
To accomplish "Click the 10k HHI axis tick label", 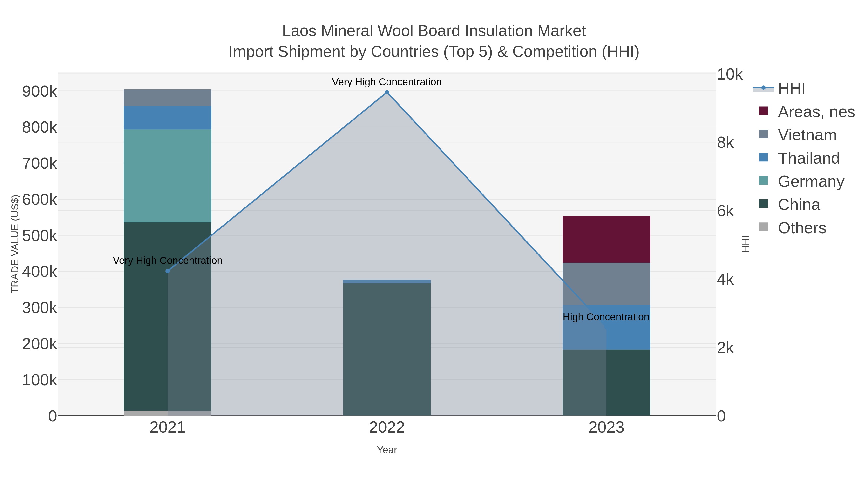I will [730, 74].
